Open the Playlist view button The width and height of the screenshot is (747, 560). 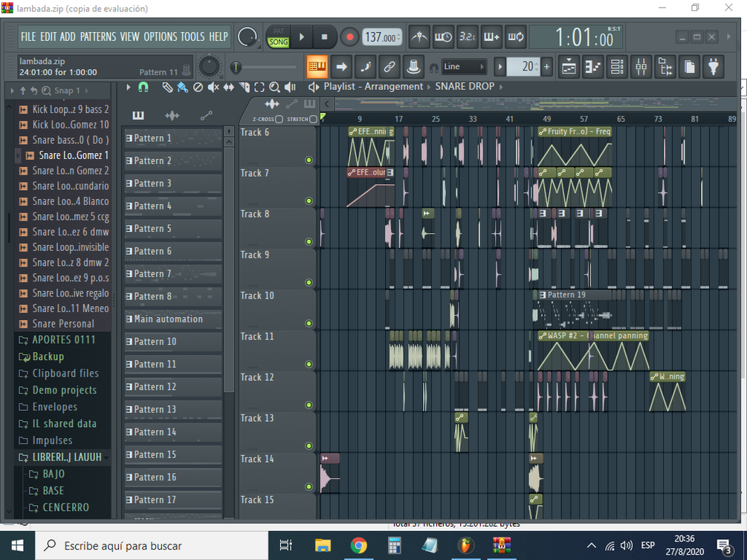point(569,67)
